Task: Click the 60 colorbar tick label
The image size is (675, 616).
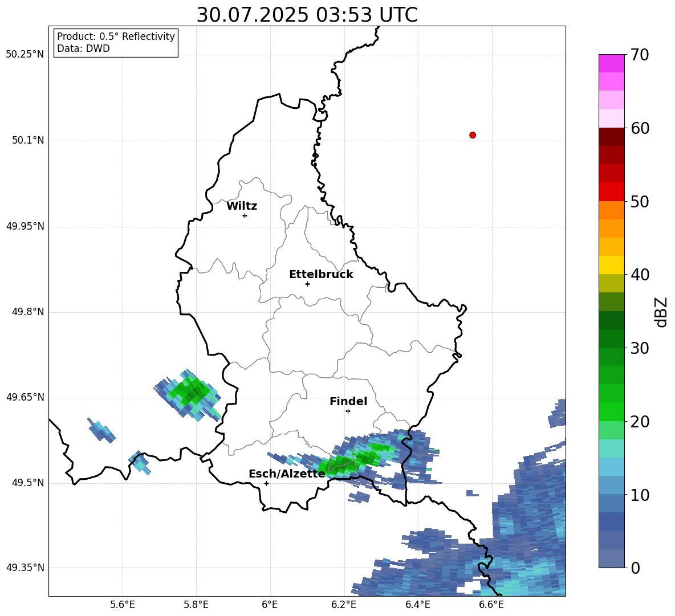Action: point(640,128)
